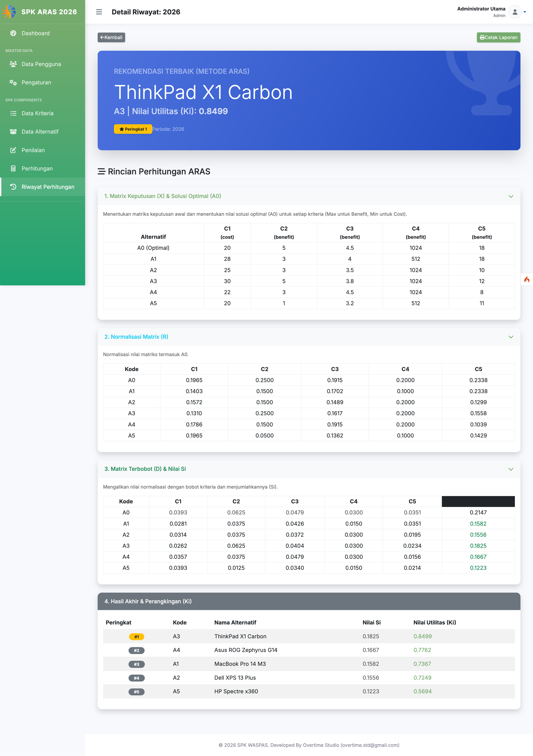
Task: Click "HP Spectre x360" row name
Action: [236, 691]
